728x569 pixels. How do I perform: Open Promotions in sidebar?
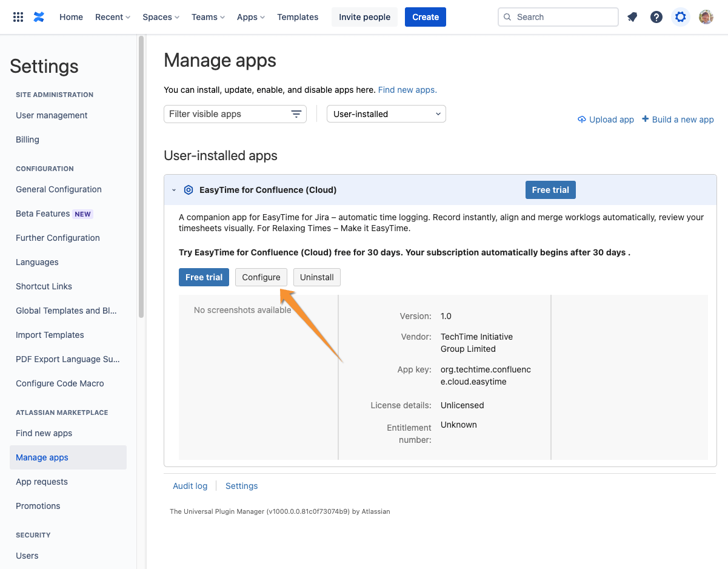[x=38, y=506]
